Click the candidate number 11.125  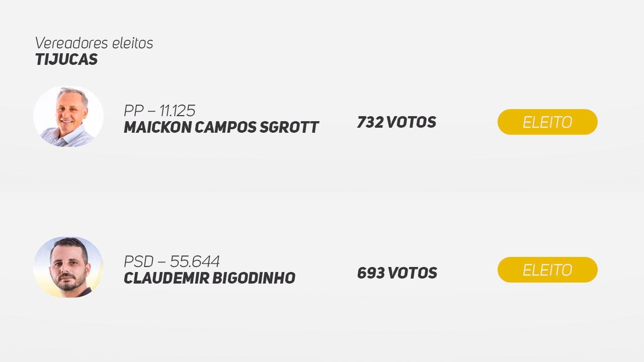coord(178,111)
